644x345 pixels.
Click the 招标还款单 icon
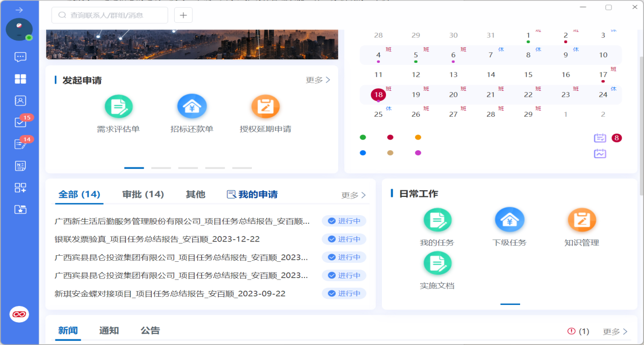tap(191, 107)
